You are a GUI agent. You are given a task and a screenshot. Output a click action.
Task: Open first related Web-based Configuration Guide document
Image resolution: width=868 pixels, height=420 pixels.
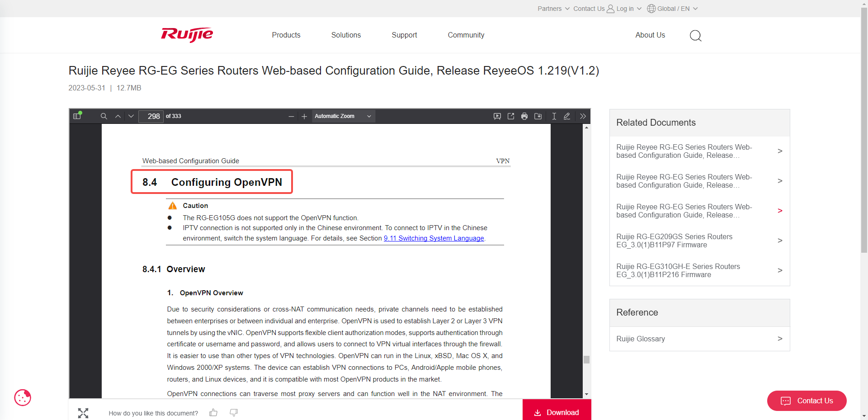point(699,151)
